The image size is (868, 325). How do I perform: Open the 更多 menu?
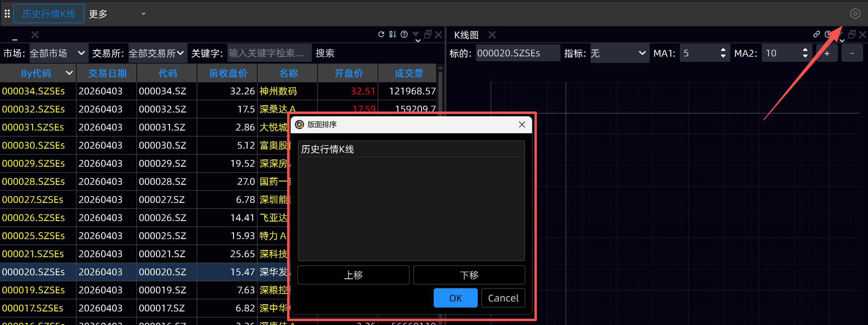coord(117,14)
